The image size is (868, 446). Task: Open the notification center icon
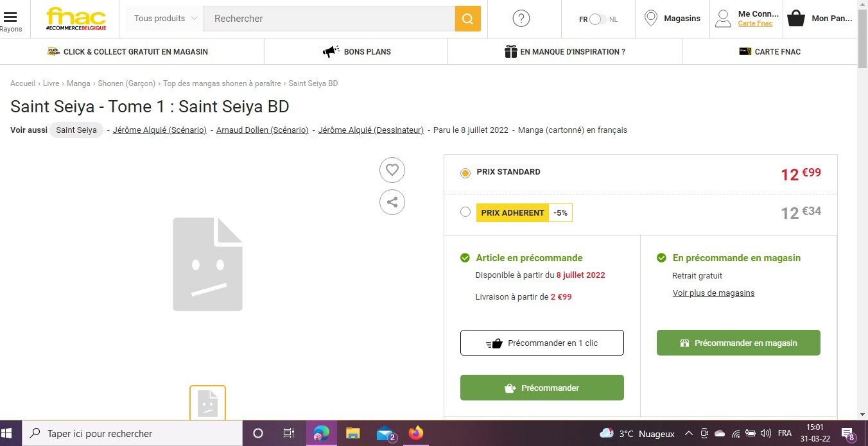click(847, 434)
